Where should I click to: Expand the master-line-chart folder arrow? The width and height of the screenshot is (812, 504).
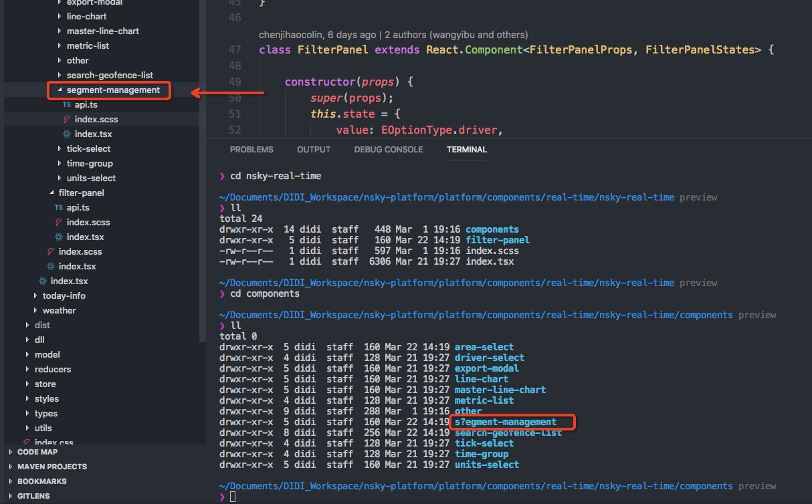coord(60,31)
